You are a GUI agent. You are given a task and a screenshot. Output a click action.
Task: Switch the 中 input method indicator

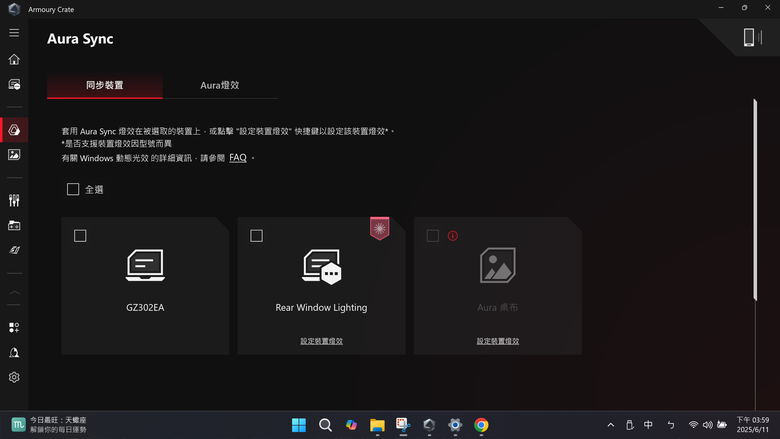(648, 425)
